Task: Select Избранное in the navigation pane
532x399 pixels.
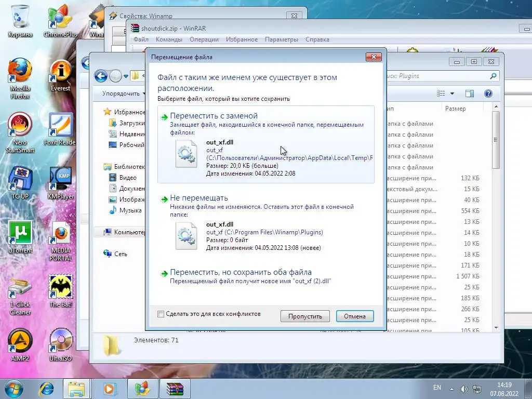Action: point(124,112)
